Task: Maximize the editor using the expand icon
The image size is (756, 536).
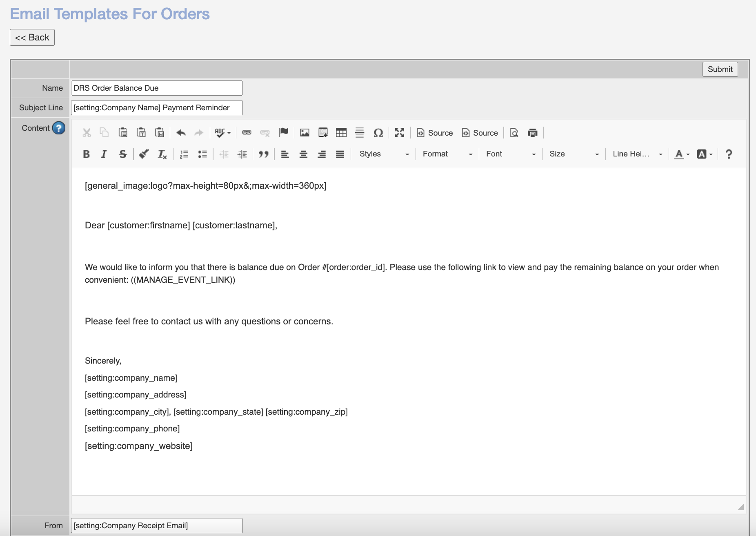Action: coord(399,133)
